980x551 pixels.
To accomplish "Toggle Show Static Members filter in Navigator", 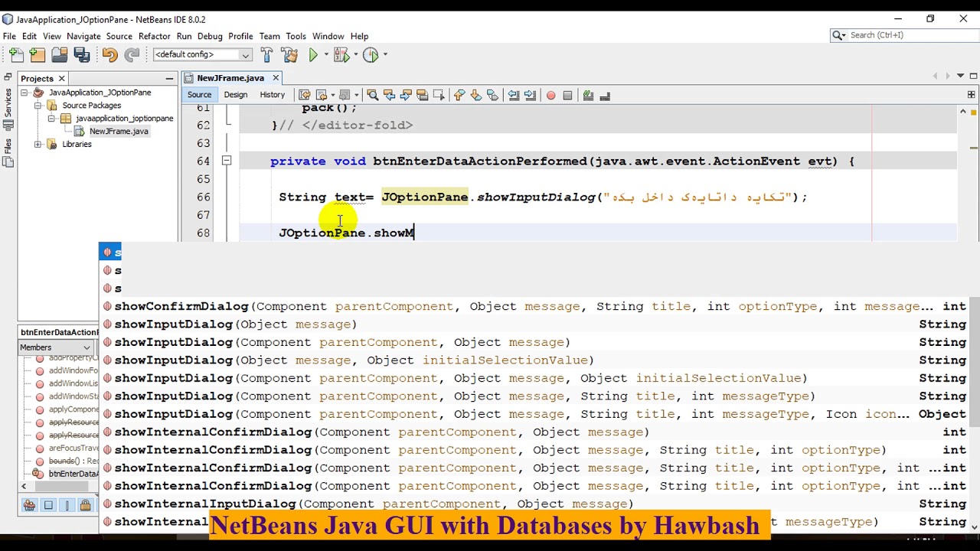I will click(x=67, y=505).
